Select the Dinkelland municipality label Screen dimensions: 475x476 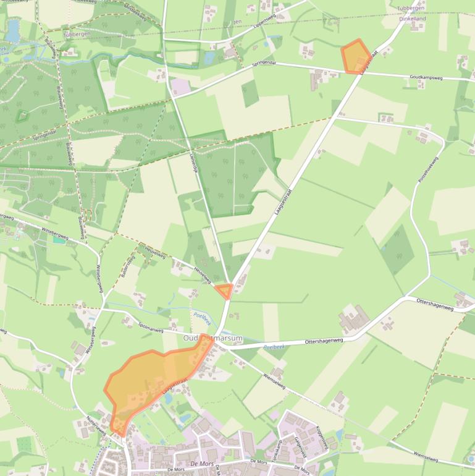[x=412, y=19]
